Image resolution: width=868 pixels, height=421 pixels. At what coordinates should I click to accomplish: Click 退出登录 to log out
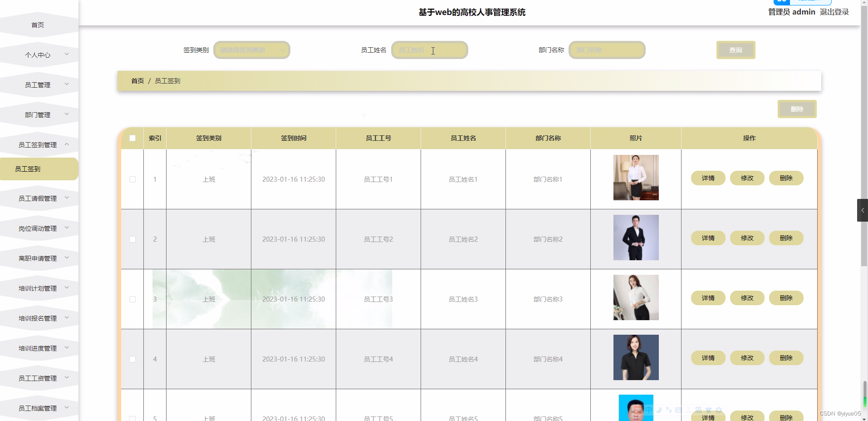834,12
